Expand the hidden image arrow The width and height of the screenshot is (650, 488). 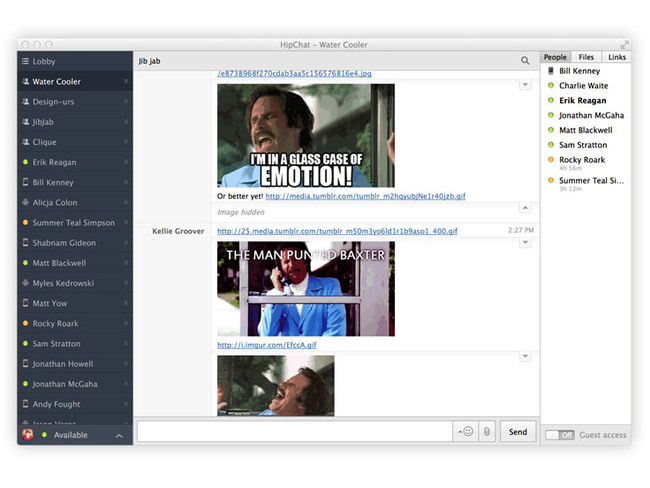point(525,207)
